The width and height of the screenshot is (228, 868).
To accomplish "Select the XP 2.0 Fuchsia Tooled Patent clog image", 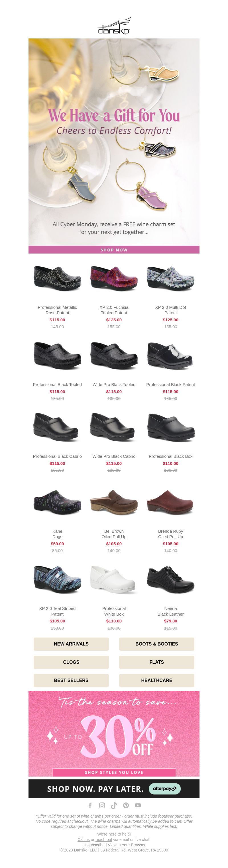I will (x=114, y=278).
